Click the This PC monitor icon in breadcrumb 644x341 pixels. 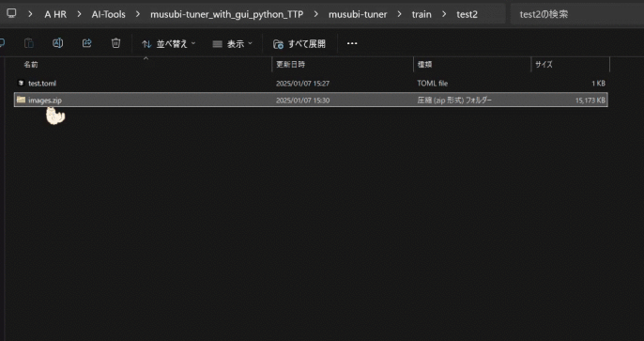point(11,14)
